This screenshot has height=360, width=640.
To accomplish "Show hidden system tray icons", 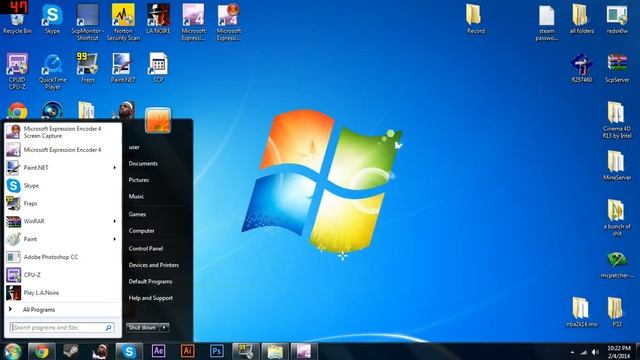I will 572,352.
